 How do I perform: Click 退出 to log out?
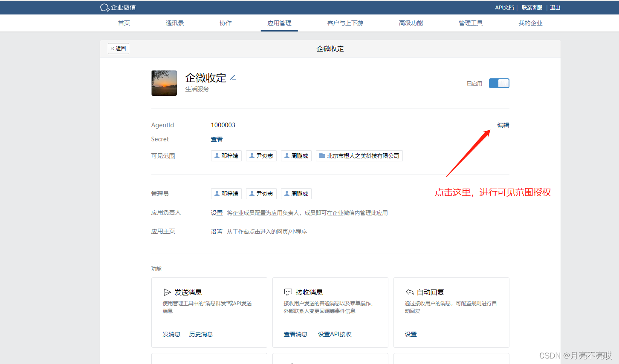(x=555, y=8)
